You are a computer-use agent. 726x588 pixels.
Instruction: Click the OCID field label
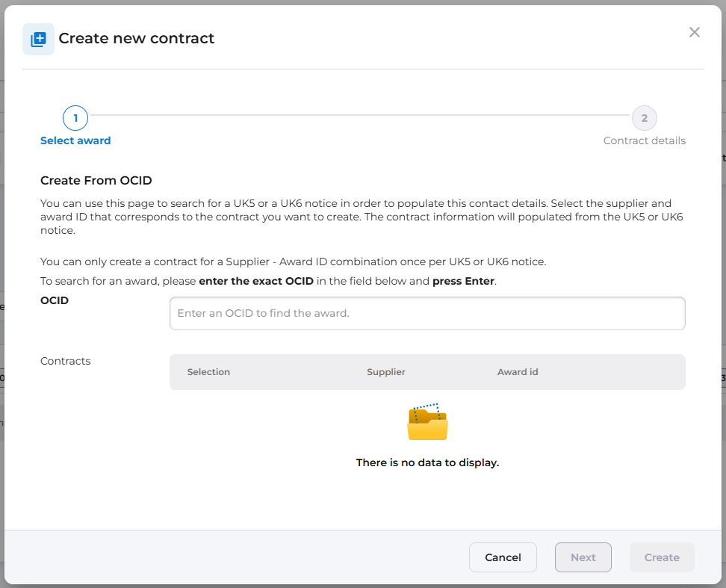55,300
